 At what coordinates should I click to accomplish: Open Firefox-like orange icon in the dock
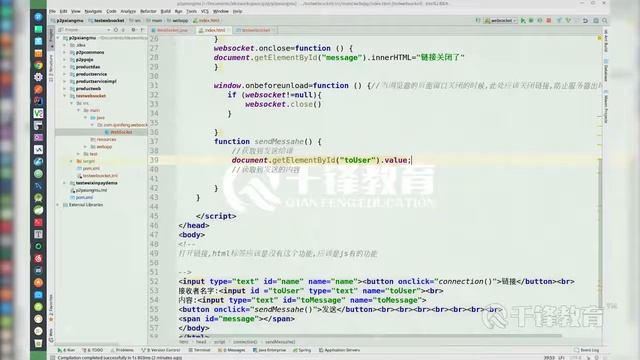38,89
